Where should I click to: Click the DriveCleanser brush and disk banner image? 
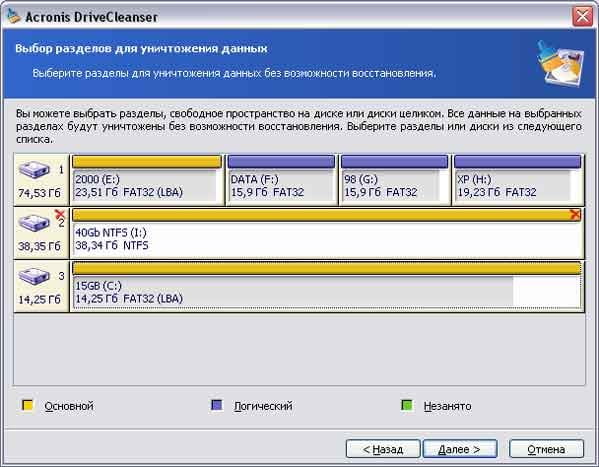tap(560, 63)
